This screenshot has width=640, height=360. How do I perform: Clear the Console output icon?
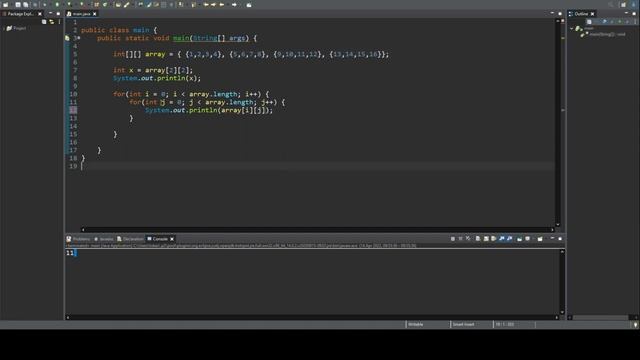[478, 239]
